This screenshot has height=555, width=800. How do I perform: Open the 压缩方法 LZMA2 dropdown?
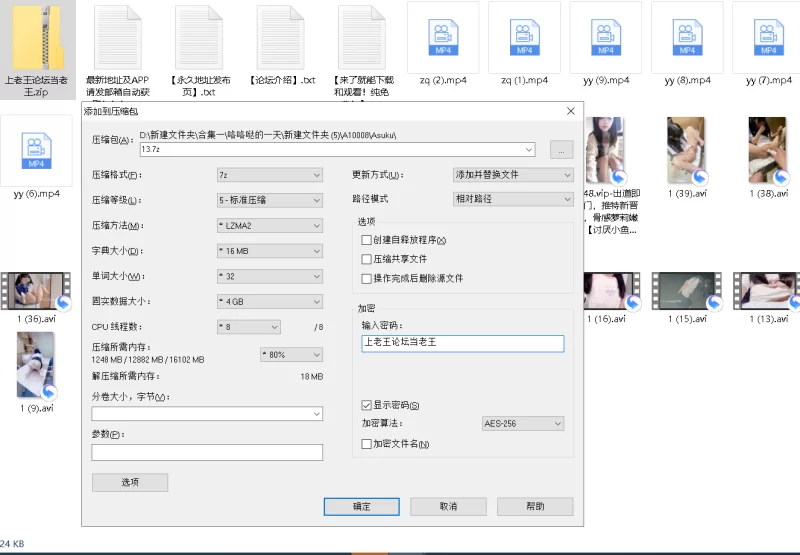[269, 225]
